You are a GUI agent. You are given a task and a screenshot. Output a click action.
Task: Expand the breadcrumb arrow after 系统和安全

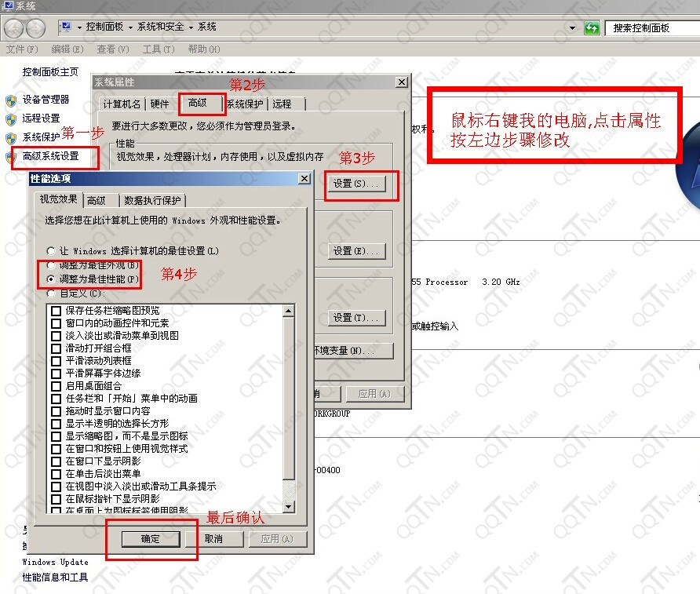coord(191,27)
